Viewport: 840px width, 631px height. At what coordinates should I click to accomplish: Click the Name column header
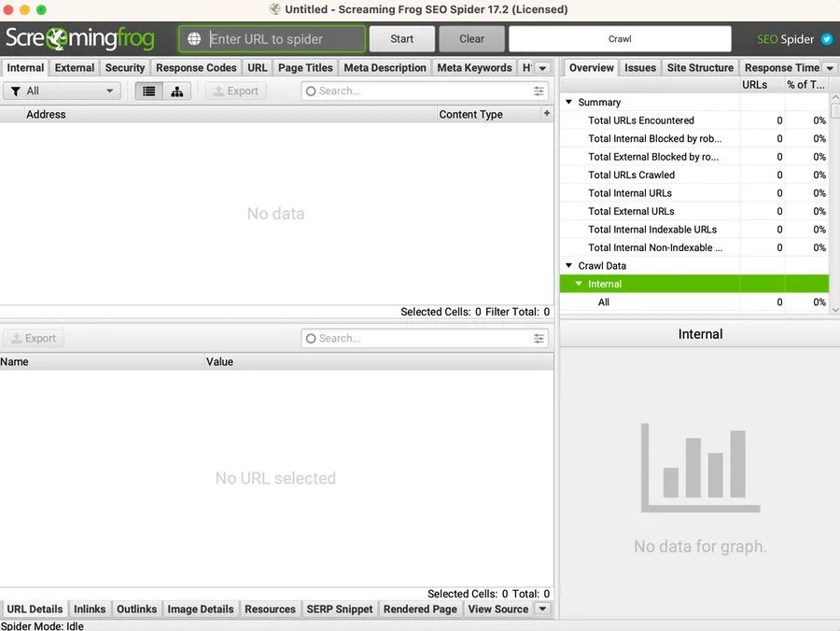pos(103,361)
